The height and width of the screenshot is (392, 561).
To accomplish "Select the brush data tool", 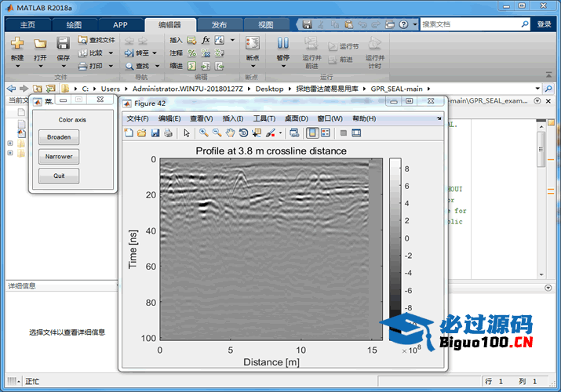I will point(271,133).
